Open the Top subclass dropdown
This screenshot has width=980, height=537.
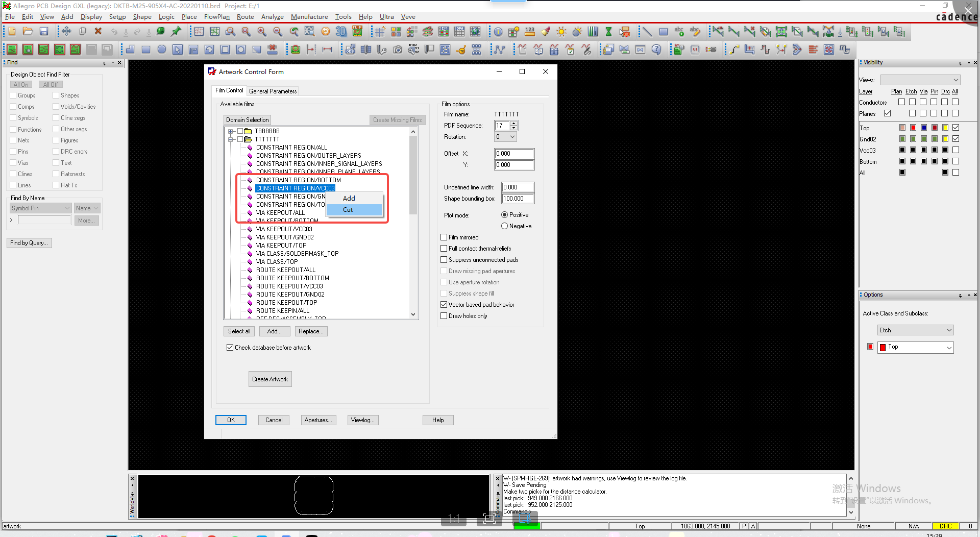click(x=915, y=347)
